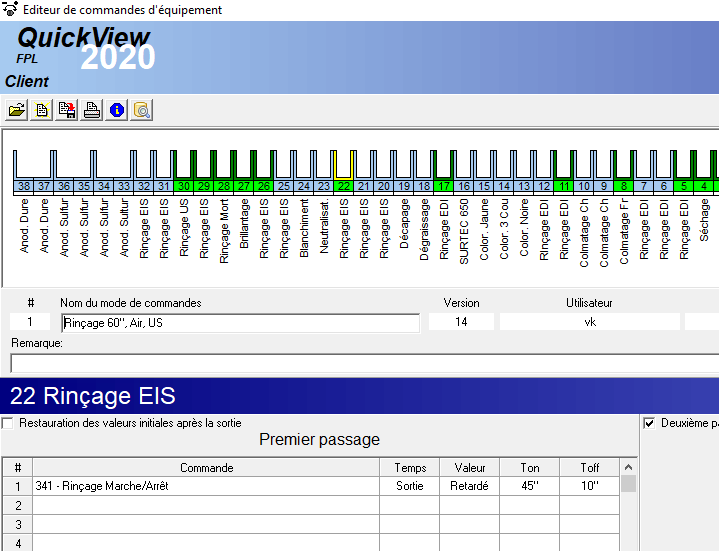
Task: Click the Utilisateur field showing vk
Action: click(590, 322)
